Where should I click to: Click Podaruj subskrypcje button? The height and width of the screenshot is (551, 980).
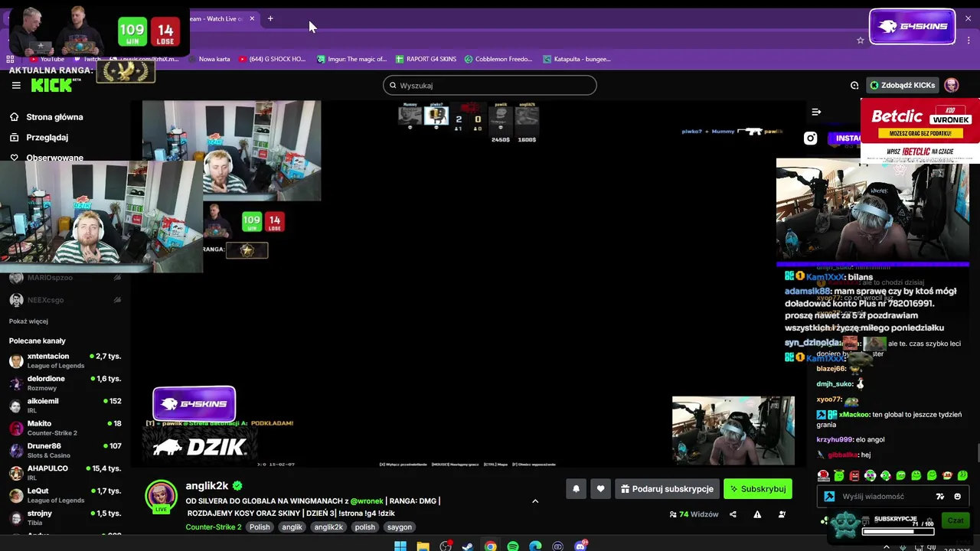coord(667,489)
